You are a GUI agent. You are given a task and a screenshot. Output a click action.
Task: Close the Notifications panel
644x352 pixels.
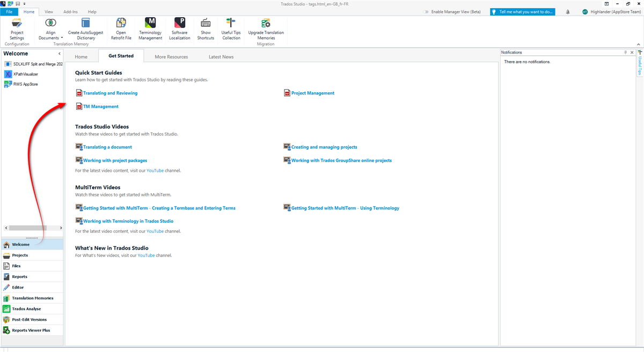coord(632,53)
